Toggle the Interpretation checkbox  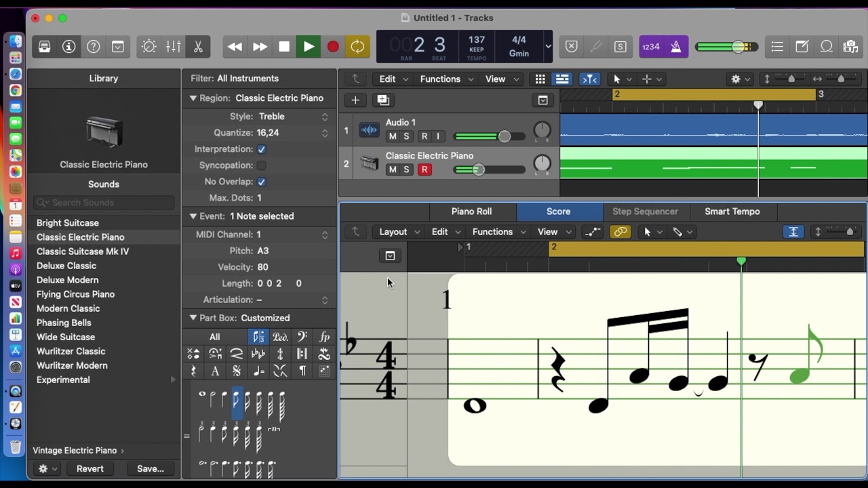click(262, 149)
